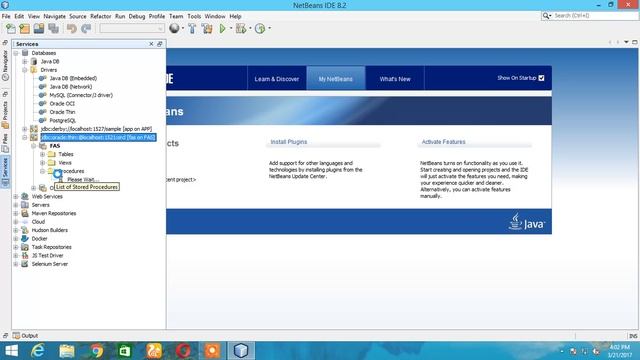Image resolution: width=640 pixels, height=360 pixels.
Task: Select the MySQL (Connector/J driver) entry
Action: tap(81, 95)
